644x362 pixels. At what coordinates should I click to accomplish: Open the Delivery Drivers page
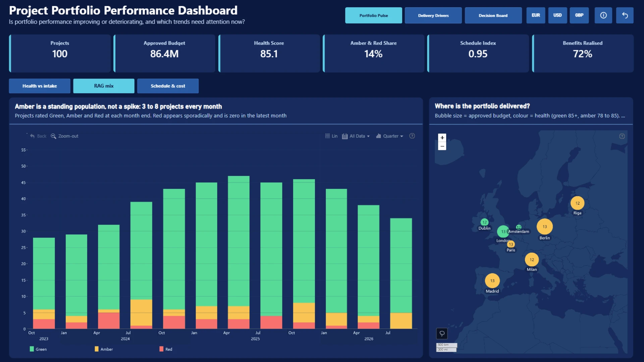coord(433,15)
